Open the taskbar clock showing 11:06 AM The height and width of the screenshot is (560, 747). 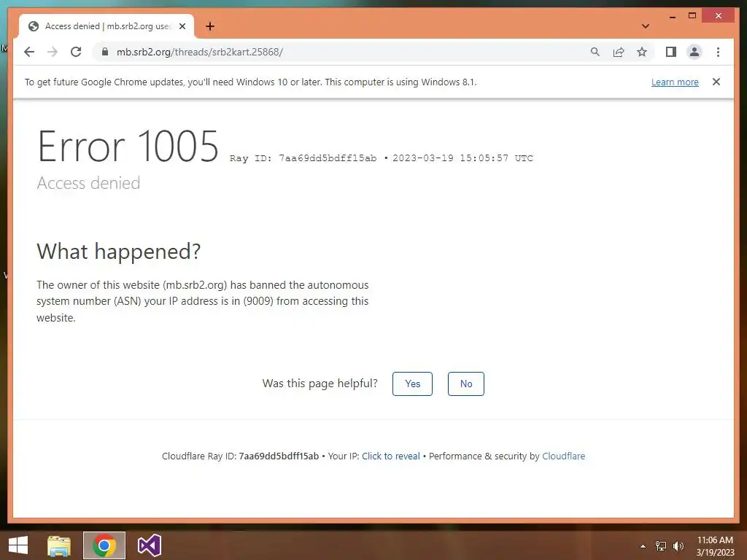pos(715,545)
